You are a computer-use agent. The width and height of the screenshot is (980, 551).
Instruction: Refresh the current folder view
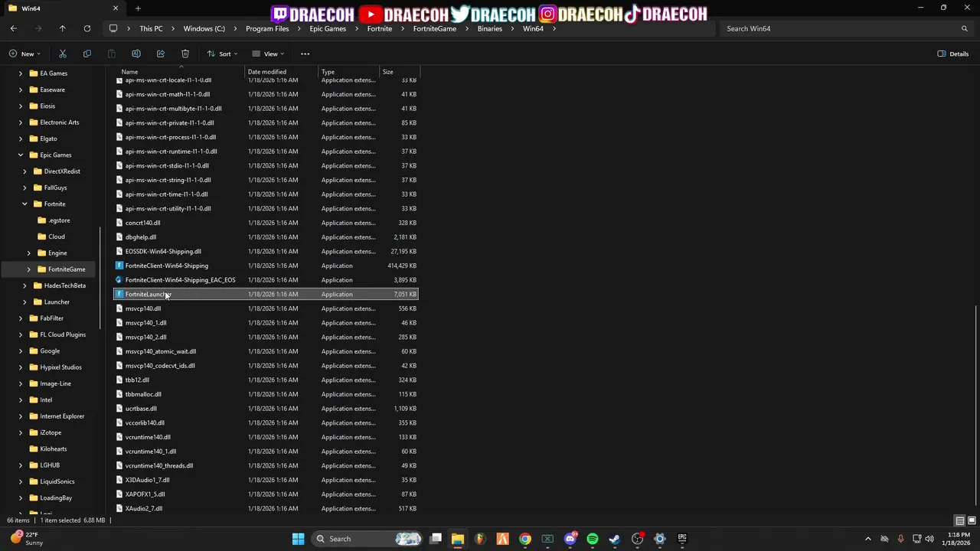(87, 28)
